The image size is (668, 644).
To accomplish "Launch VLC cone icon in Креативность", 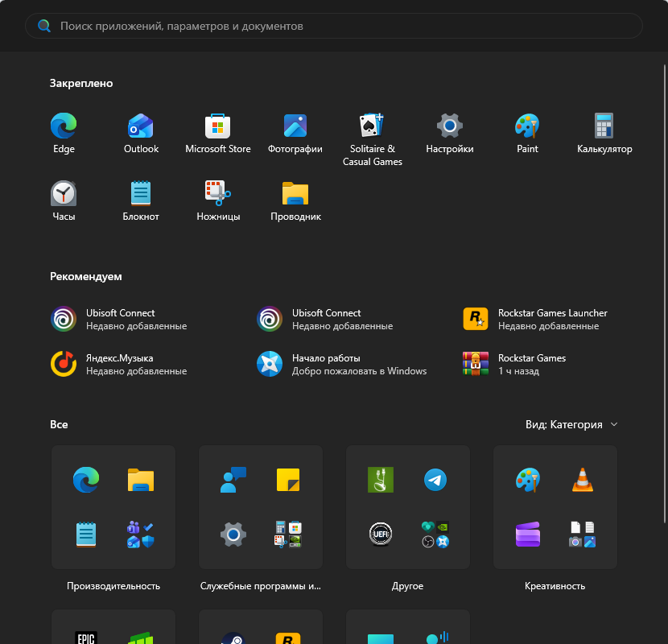I will pyautogui.click(x=583, y=480).
